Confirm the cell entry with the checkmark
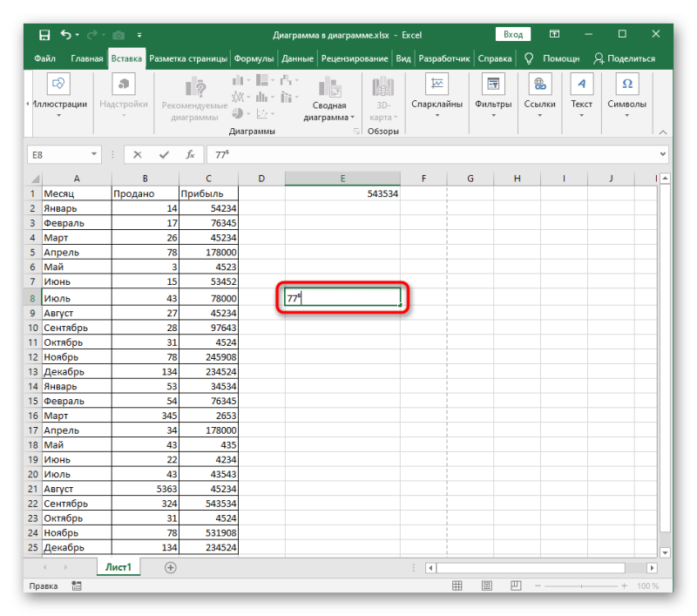Screen dimensions: 697x616 (164, 155)
